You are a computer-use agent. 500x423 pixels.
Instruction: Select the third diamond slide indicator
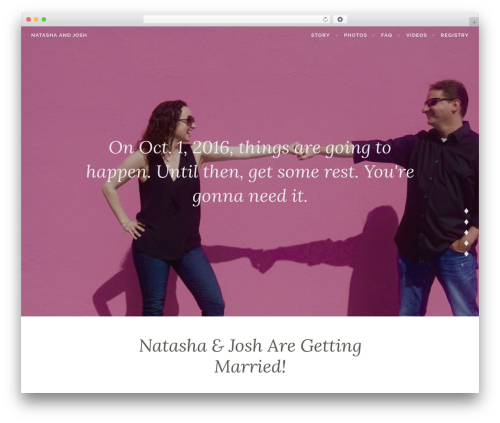point(466,232)
